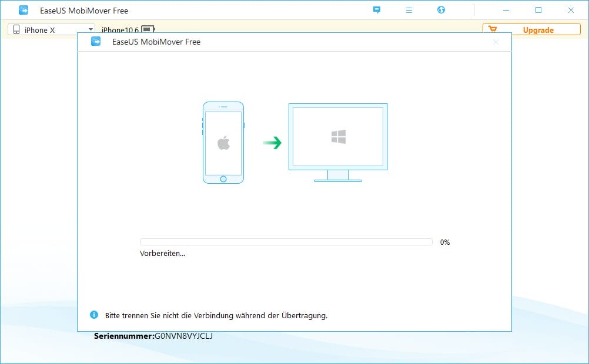Click the transfer progress bar
The width and height of the screenshot is (589, 364).
pos(286,242)
